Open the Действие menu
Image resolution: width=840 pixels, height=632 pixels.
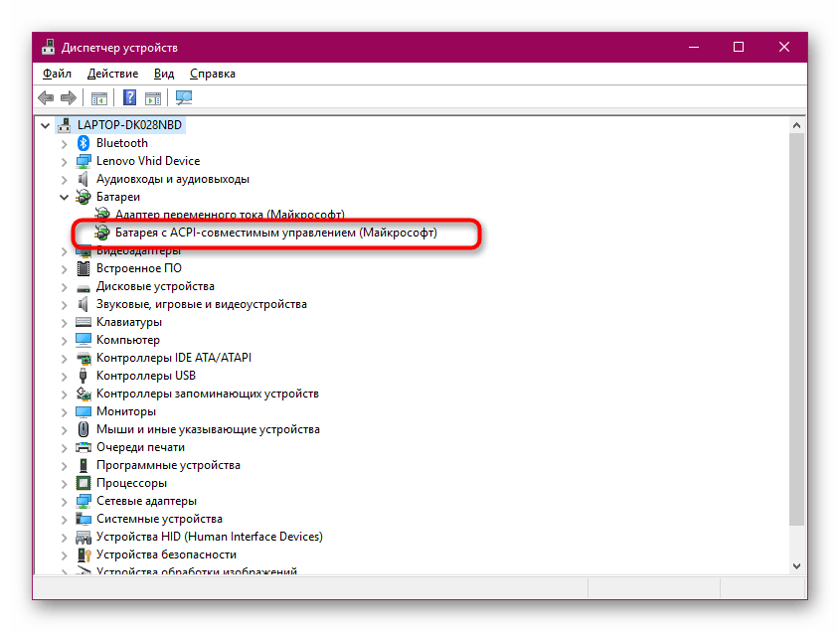click(111, 74)
